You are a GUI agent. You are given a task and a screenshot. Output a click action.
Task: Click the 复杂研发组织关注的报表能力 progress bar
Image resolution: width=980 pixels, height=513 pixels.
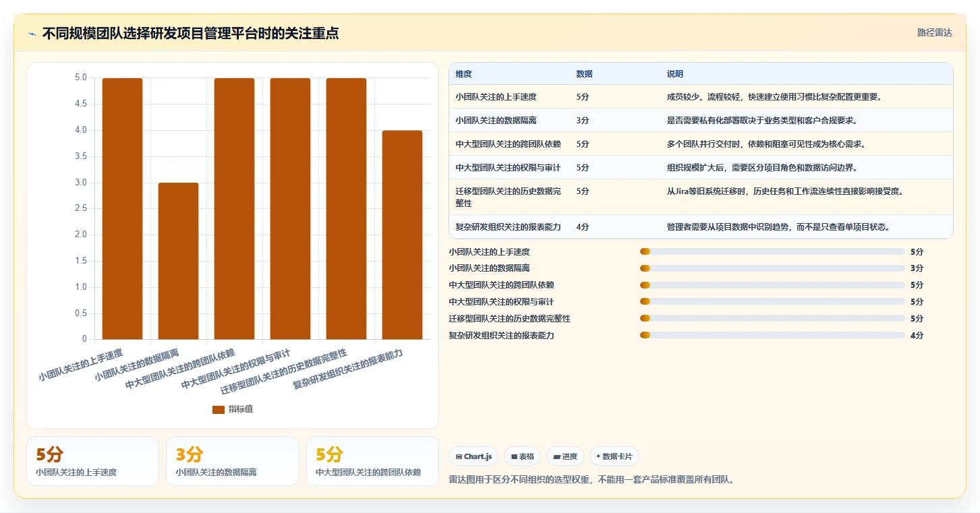click(772, 335)
